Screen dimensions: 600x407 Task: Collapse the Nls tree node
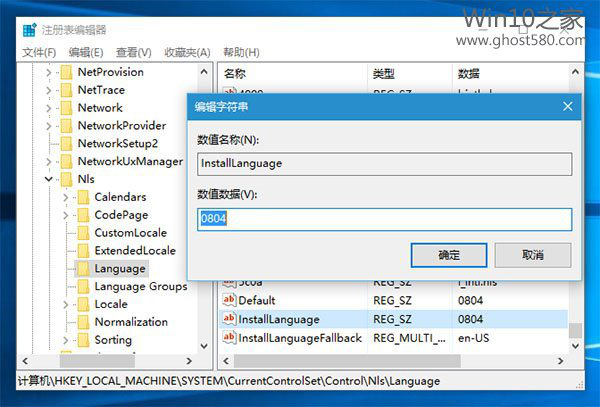pos(50,179)
